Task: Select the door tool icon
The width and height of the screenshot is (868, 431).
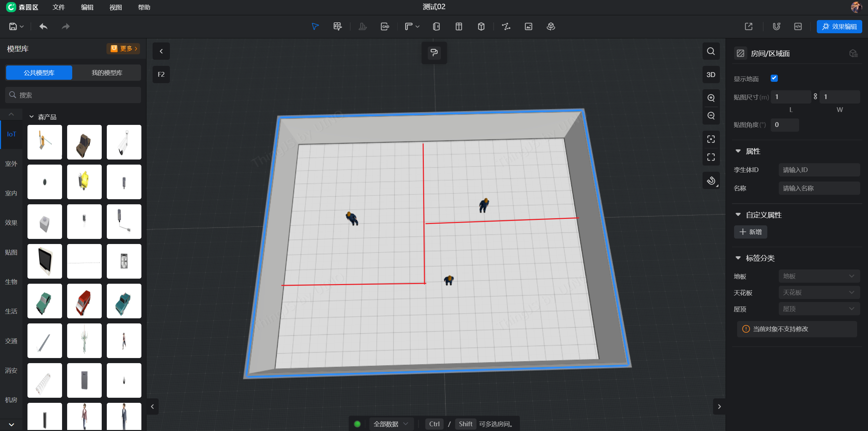Action: coord(436,26)
